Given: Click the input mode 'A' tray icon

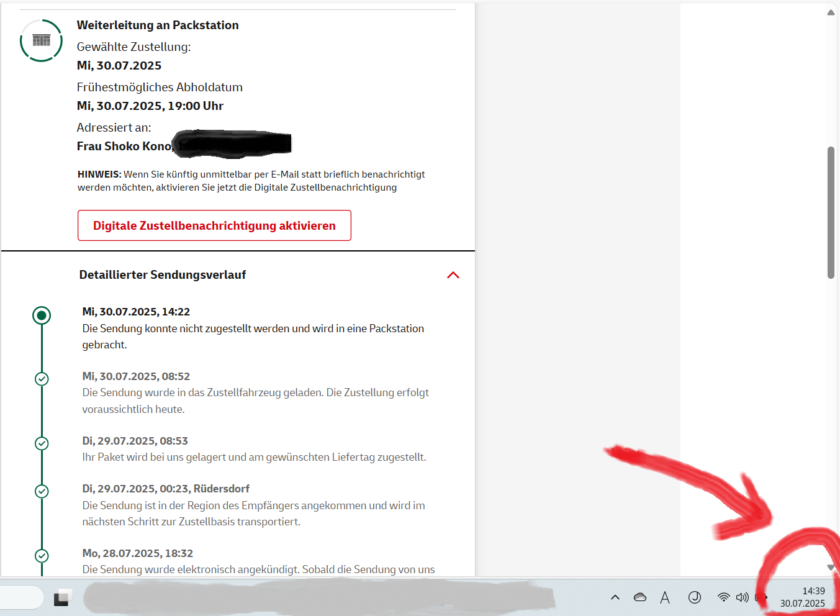Looking at the screenshot, I should pos(665,597).
